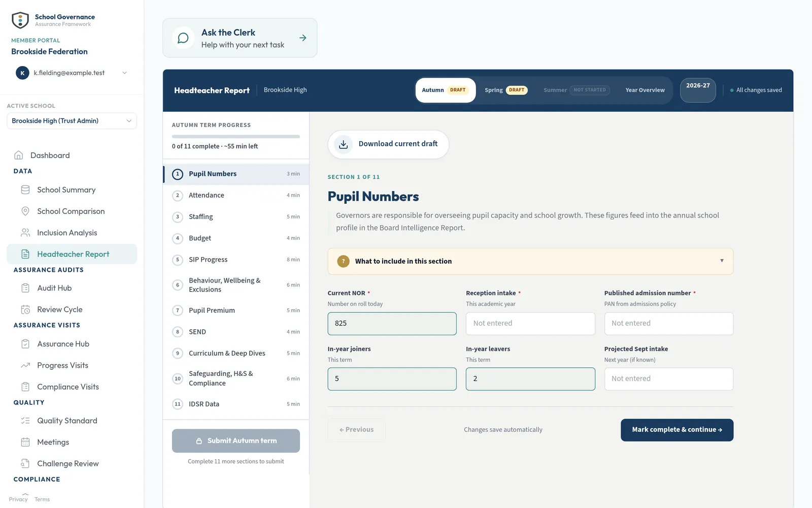This screenshot has width=812, height=508.
Task: Click Mark complete & continue button
Action: (677, 430)
